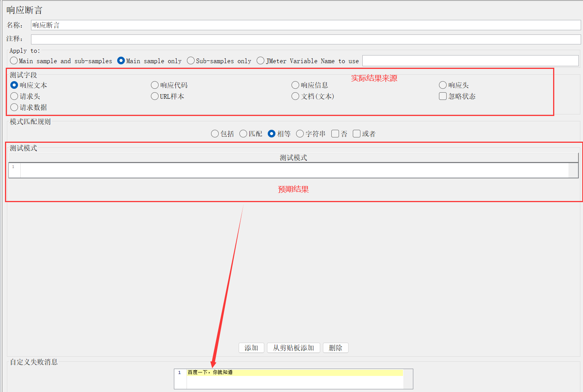Click the 注释 comment input field
The image size is (583, 392).
(306, 39)
